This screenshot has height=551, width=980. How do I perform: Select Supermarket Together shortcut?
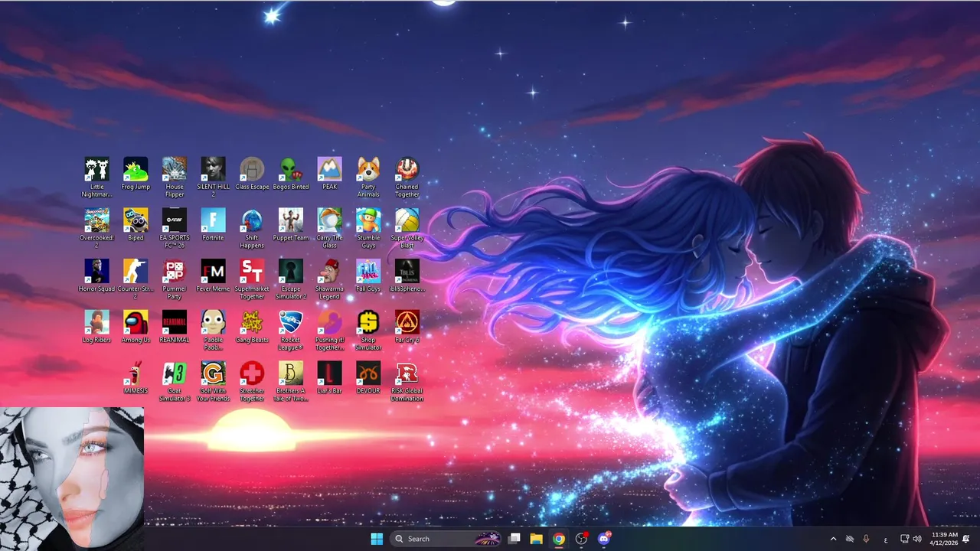252,279
